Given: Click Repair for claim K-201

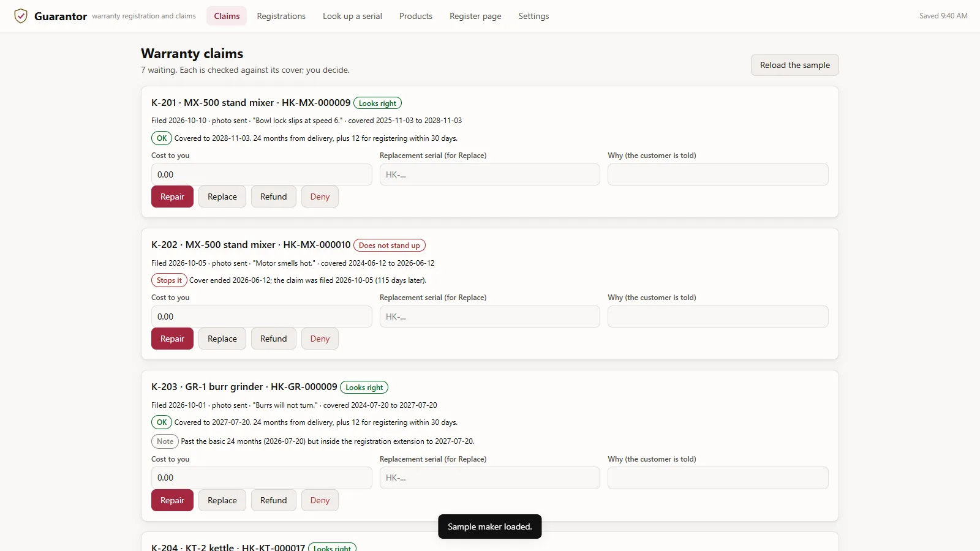Looking at the screenshot, I should [172, 197].
